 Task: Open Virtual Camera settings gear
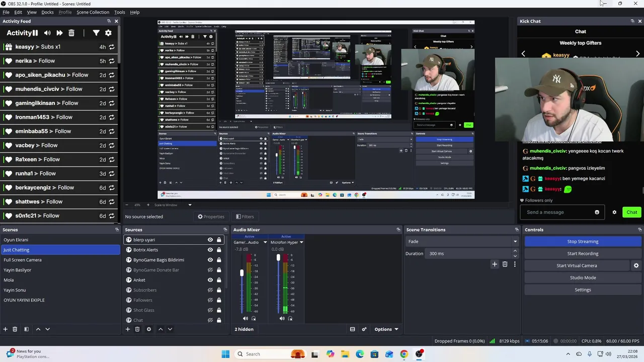click(636, 265)
